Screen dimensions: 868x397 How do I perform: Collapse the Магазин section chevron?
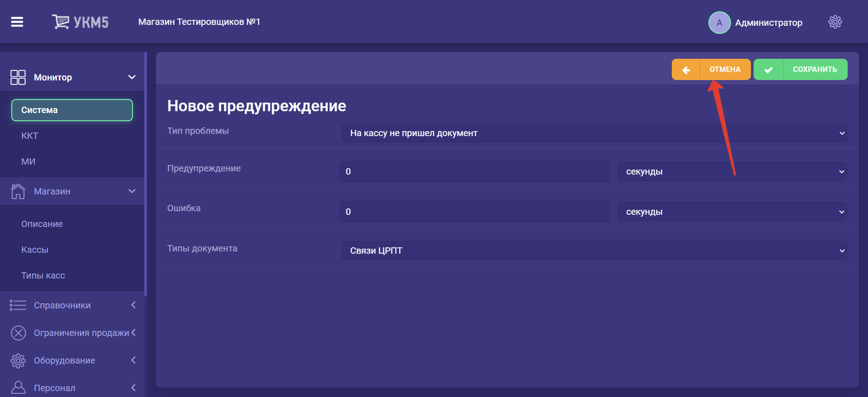(x=132, y=191)
